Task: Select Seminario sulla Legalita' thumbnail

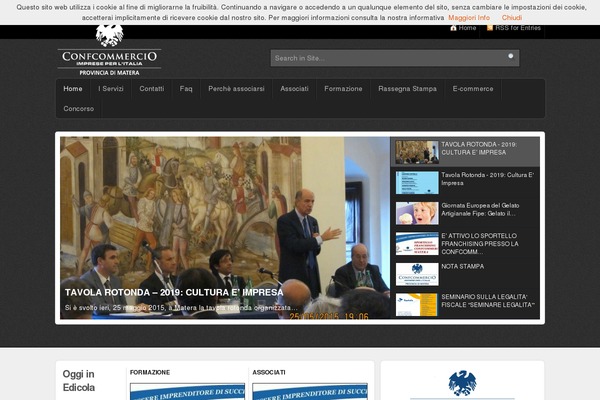Action: 416,305
